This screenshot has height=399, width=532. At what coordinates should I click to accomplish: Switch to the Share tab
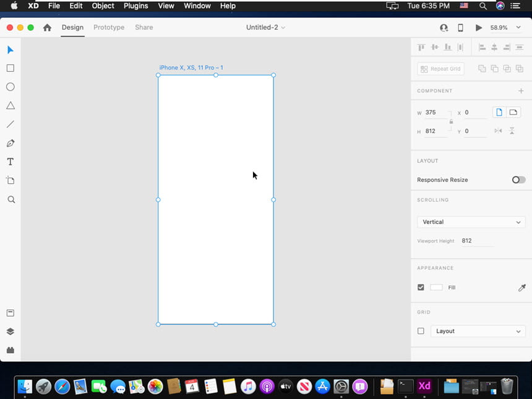pos(144,27)
